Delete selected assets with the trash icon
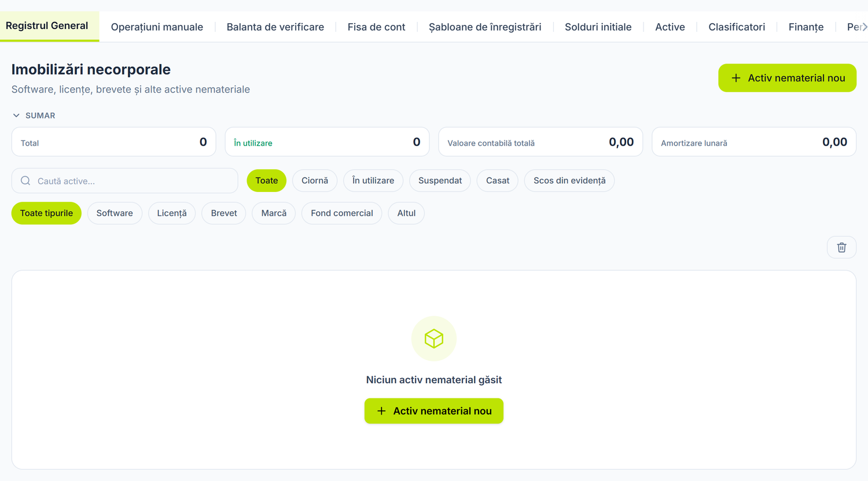Screen dimensions: 868x481 pos(841,247)
